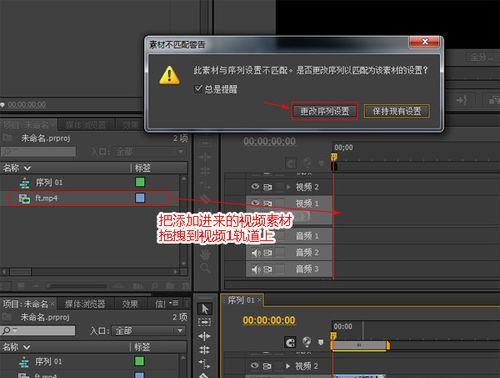
Task: Select the Selection arrow tool in bright toolbar
Action: coord(205,309)
